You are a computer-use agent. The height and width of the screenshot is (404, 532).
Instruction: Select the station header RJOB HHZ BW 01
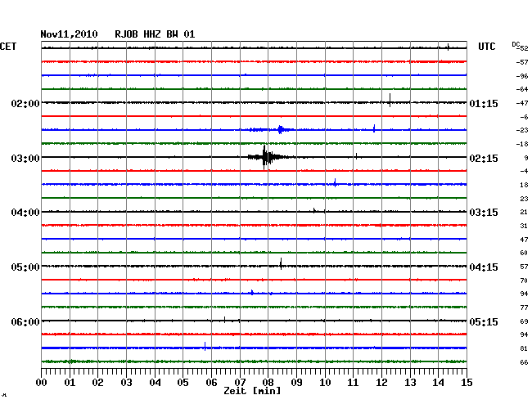(x=155, y=34)
